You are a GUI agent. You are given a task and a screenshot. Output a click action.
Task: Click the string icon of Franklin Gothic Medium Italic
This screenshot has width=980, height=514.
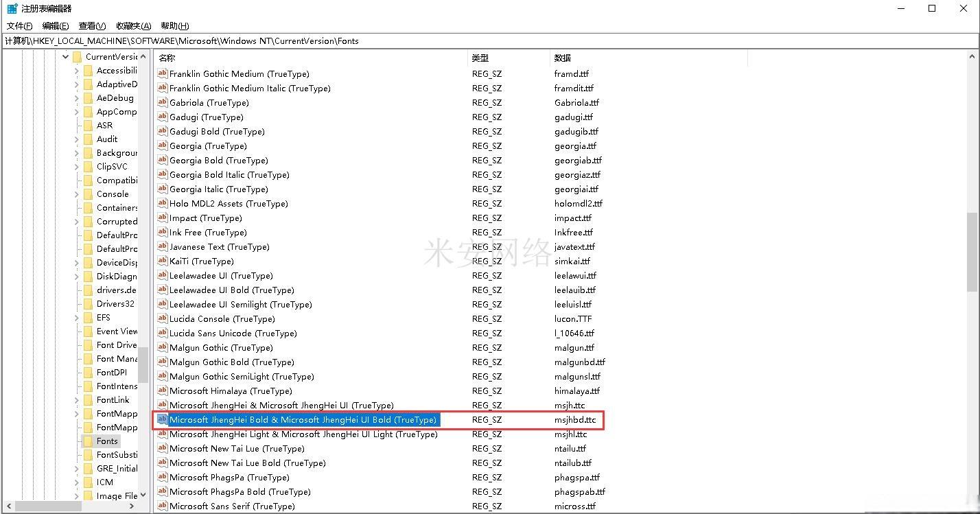click(x=163, y=88)
